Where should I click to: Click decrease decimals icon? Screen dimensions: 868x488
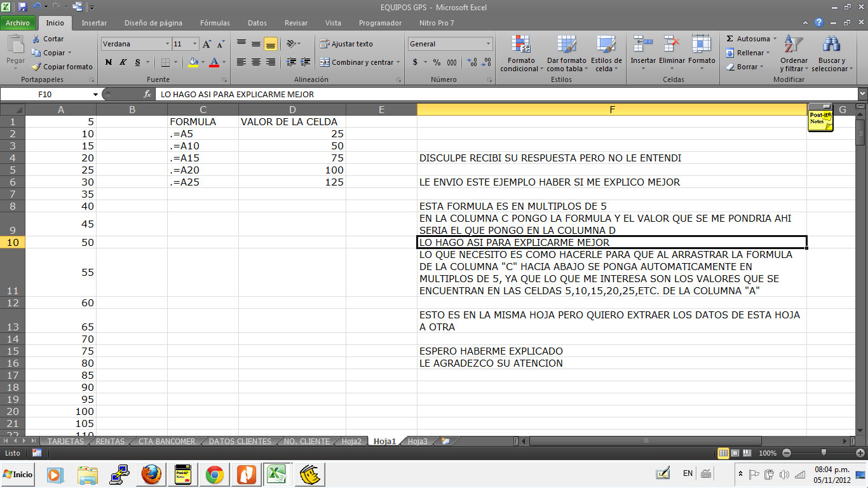click(487, 62)
